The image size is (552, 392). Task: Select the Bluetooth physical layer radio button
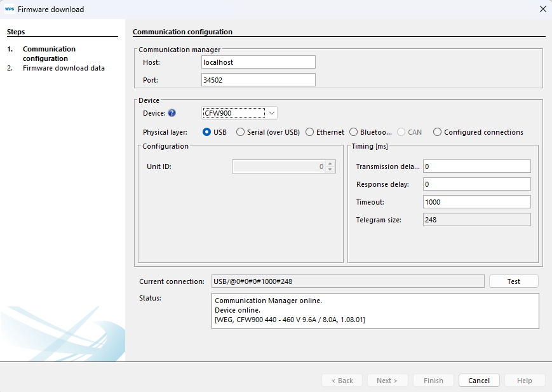tap(354, 132)
